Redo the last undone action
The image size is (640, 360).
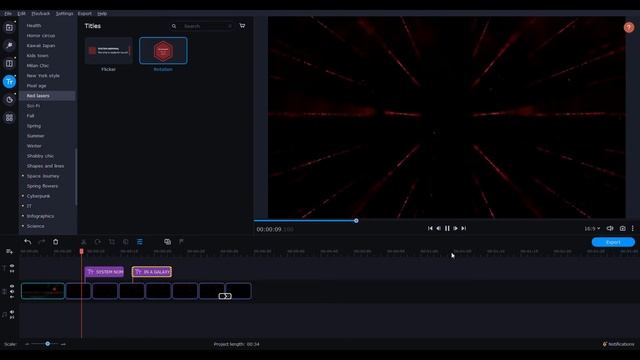pyautogui.click(x=42, y=242)
